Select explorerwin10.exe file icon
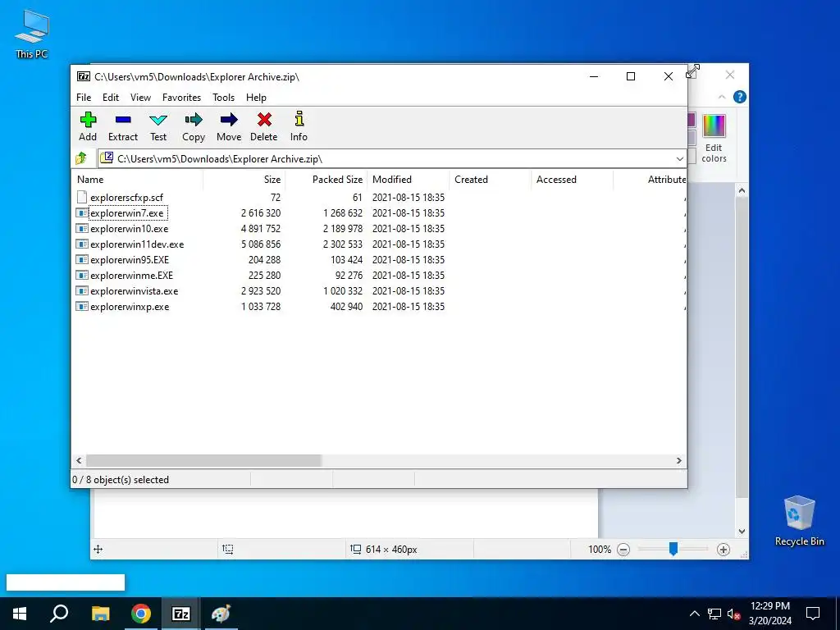 pyautogui.click(x=81, y=228)
